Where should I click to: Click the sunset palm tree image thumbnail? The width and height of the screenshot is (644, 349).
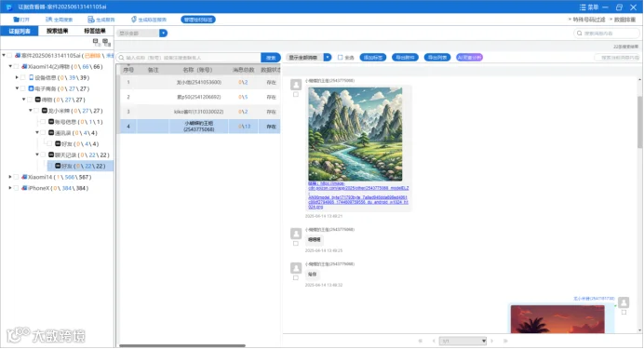(x=557, y=319)
